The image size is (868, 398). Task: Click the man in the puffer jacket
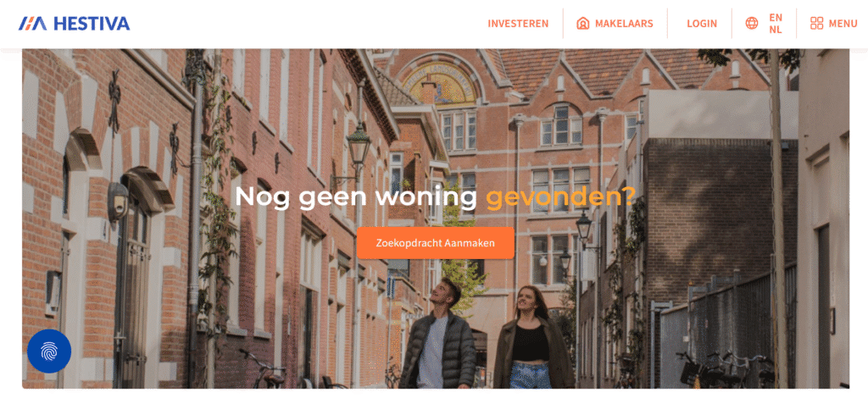click(x=439, y=334)
